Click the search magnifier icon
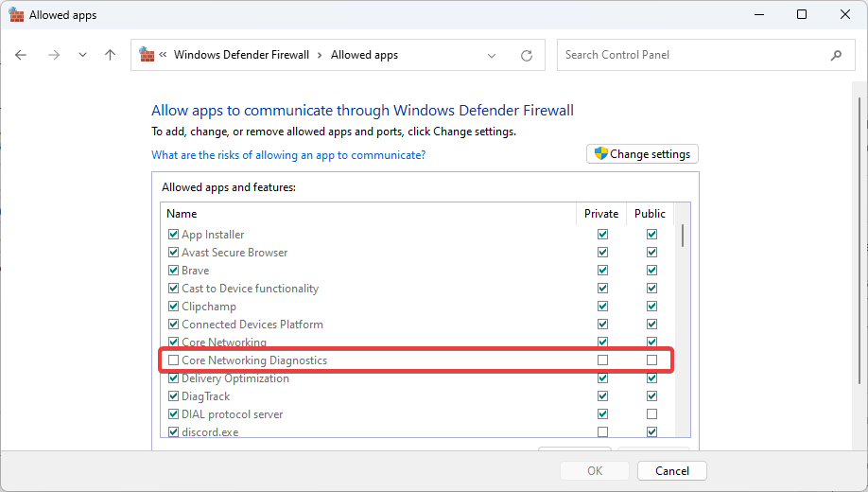This screenshot has width=868, height=492. pyautogui.click(x=837, y=55)
